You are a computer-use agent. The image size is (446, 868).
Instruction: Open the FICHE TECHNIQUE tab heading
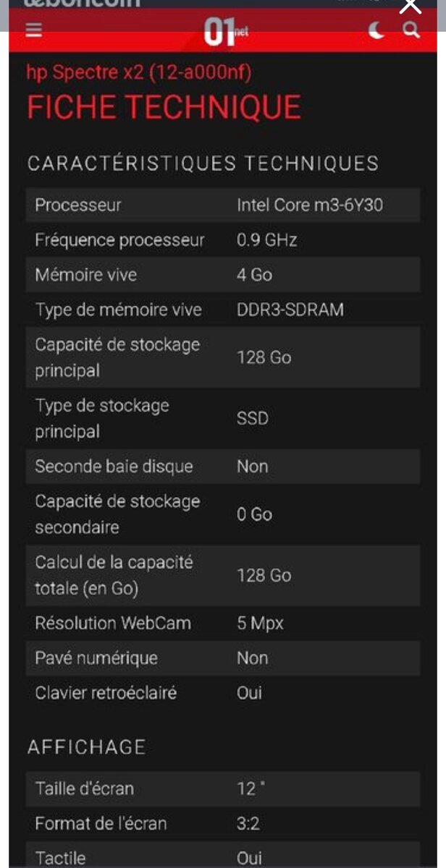[x=164, y=107]
